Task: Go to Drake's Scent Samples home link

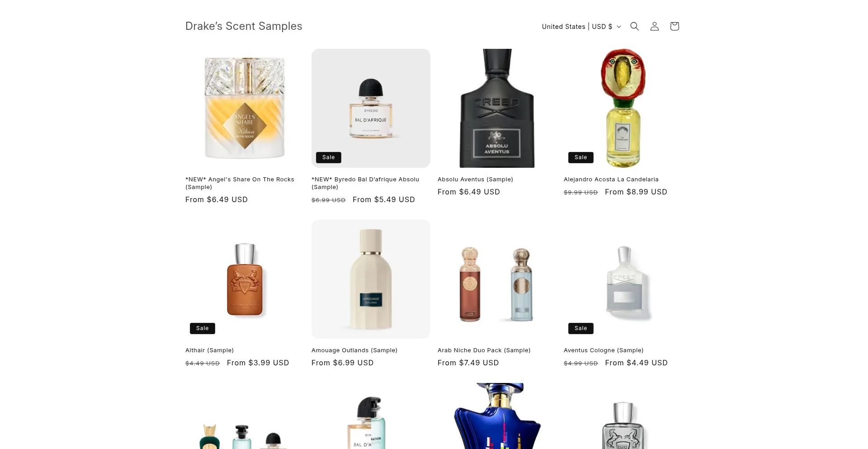Action: pos(244,26)
